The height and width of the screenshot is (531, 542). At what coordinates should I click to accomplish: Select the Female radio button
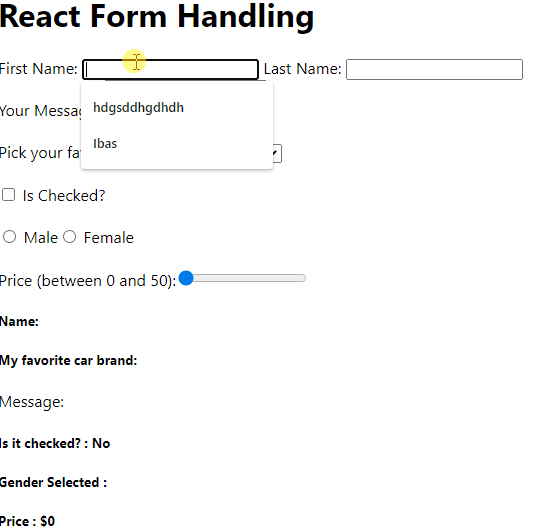coord(69,237)
